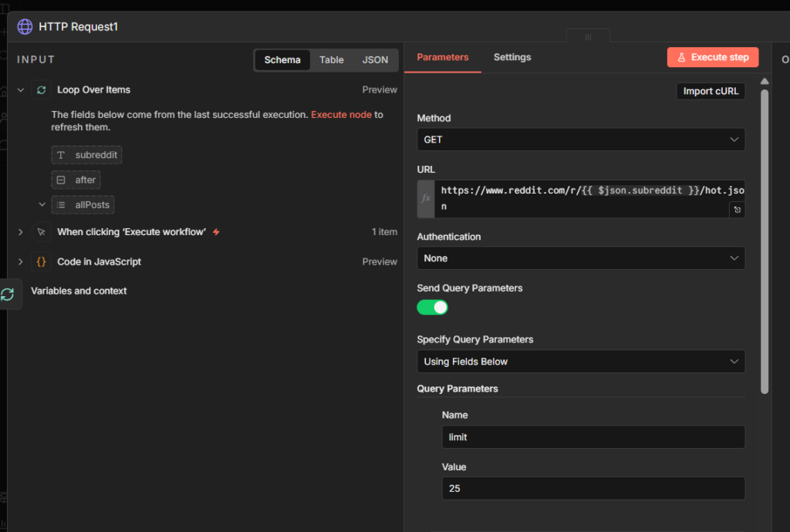Collapse the allPosts tree item

tap(42, 204)
